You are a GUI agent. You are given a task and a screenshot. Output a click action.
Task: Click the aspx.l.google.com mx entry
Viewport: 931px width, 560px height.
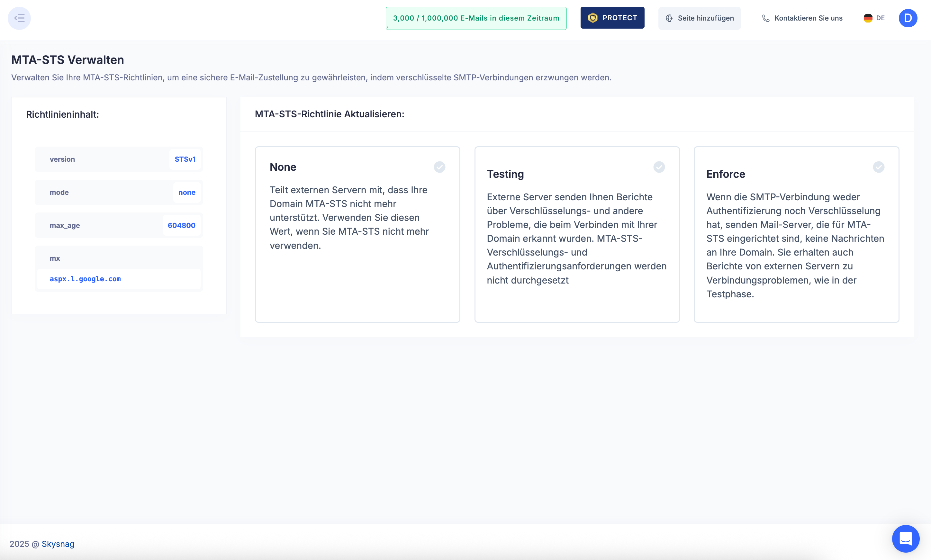pyautogui.click(x=85, y=279)
